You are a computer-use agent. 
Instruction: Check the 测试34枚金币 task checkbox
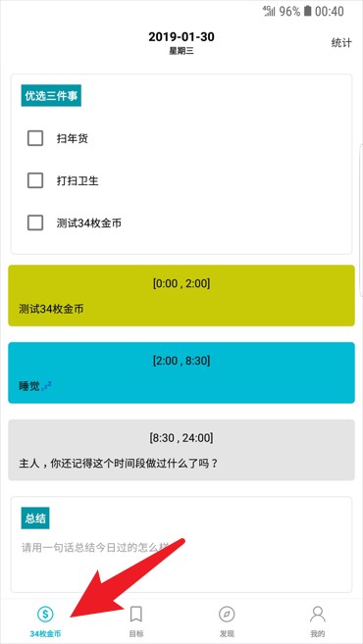coord(35,223)
